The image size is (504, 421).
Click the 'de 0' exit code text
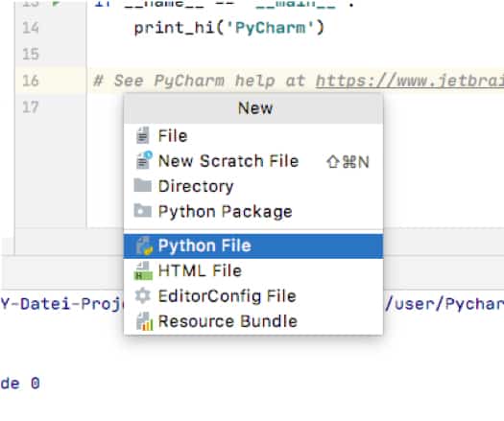(20, 383)
